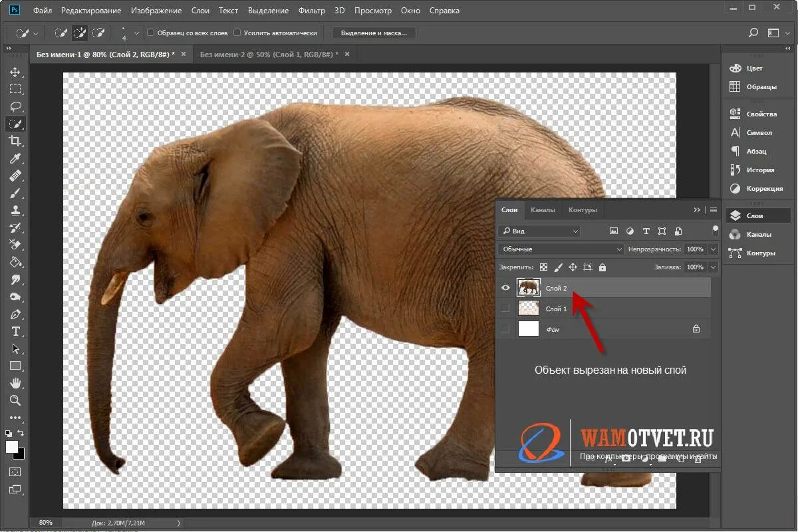Image resolution: width=798 pixels, height=532 pixels.
Task: Expand the toolbox with double arrows
Action: coord(9,49)
